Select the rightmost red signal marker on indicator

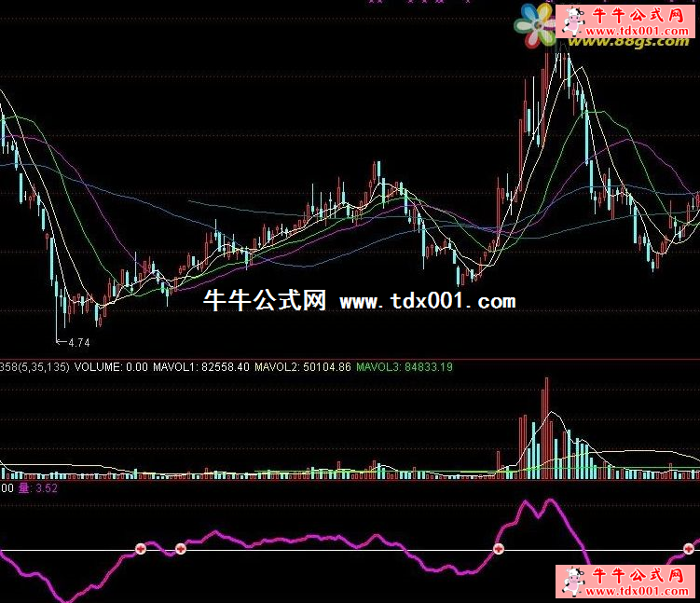point(690,548)
